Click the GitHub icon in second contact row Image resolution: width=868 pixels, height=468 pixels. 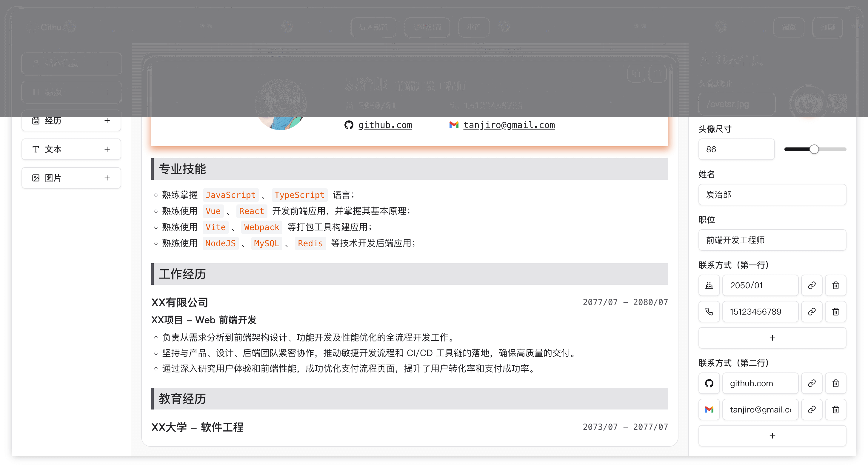[x=709, y=383]
